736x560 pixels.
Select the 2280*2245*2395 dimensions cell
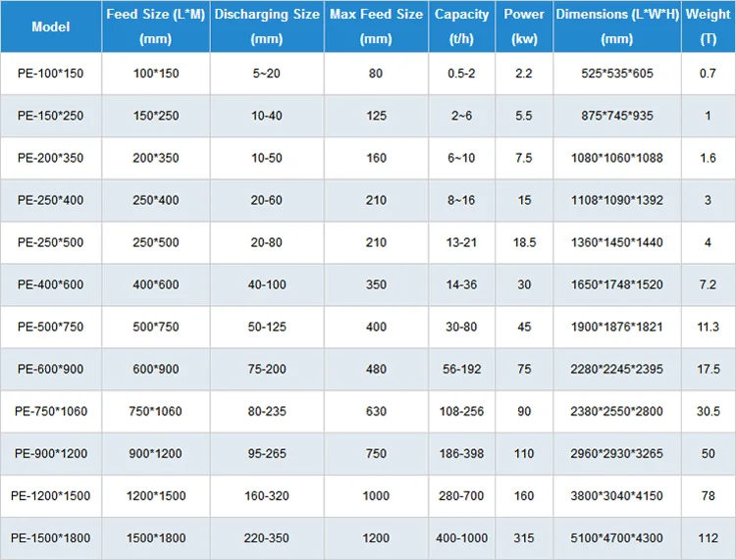(617, 369)
